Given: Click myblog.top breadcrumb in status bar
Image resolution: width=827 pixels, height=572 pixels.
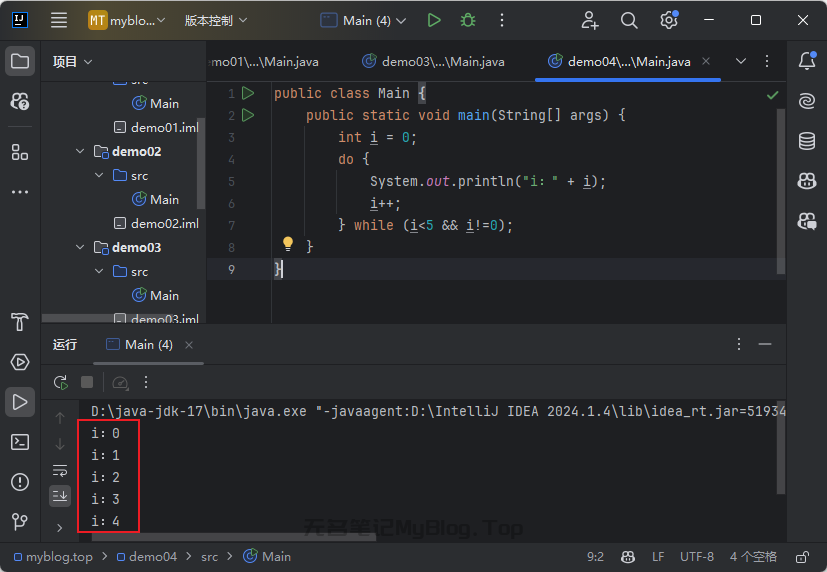Looking at the screenshot, I should click(x=53, y=557).
